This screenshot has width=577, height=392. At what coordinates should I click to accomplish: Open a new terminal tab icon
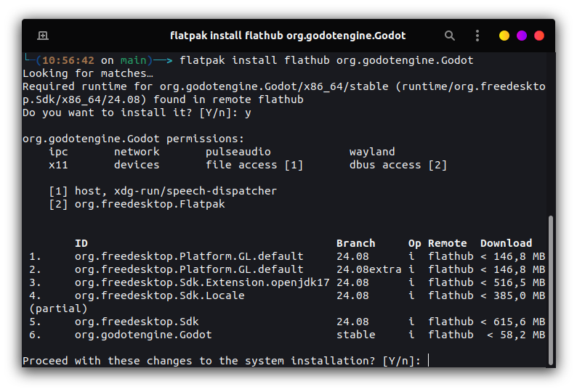(x=43, y=36)
